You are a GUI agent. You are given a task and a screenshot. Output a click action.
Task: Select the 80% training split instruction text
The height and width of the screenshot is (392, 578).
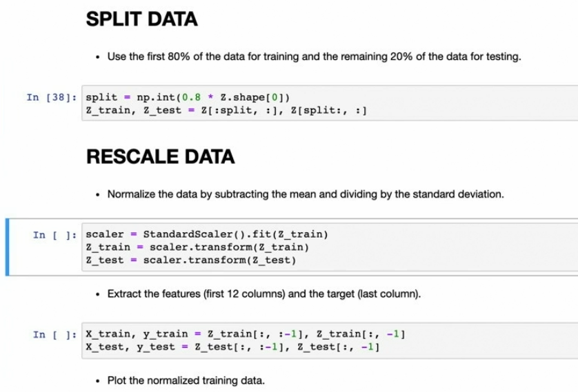[x=314, y=56]
